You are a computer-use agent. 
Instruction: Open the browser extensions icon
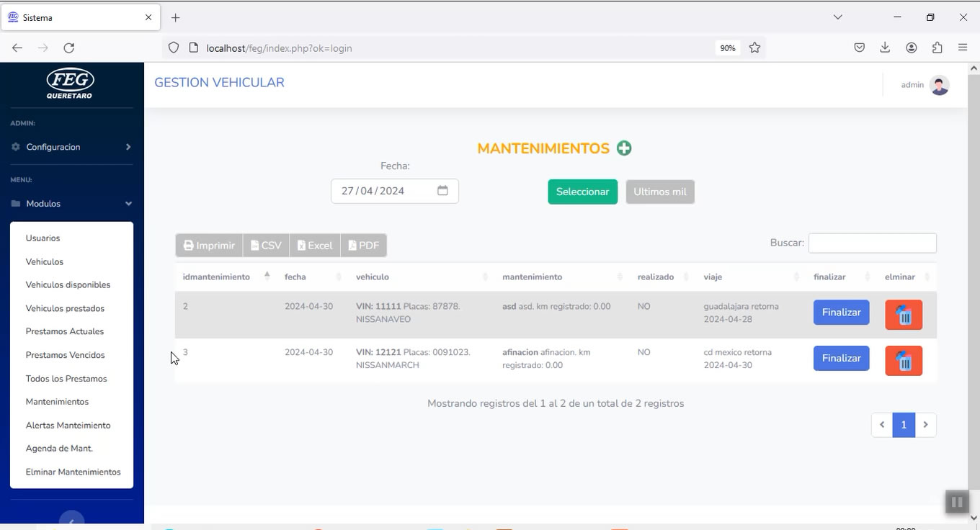tap(937, 48)
